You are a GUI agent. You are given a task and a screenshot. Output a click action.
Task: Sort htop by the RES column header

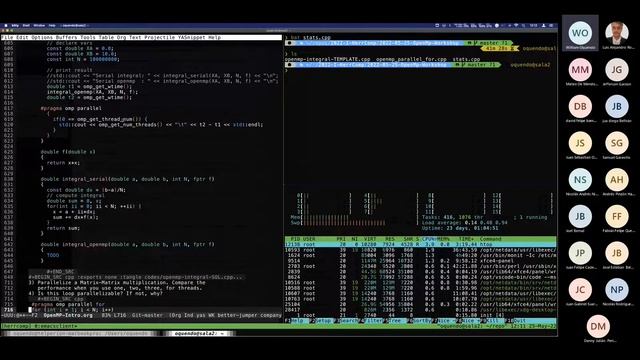(x=390, y=239)
